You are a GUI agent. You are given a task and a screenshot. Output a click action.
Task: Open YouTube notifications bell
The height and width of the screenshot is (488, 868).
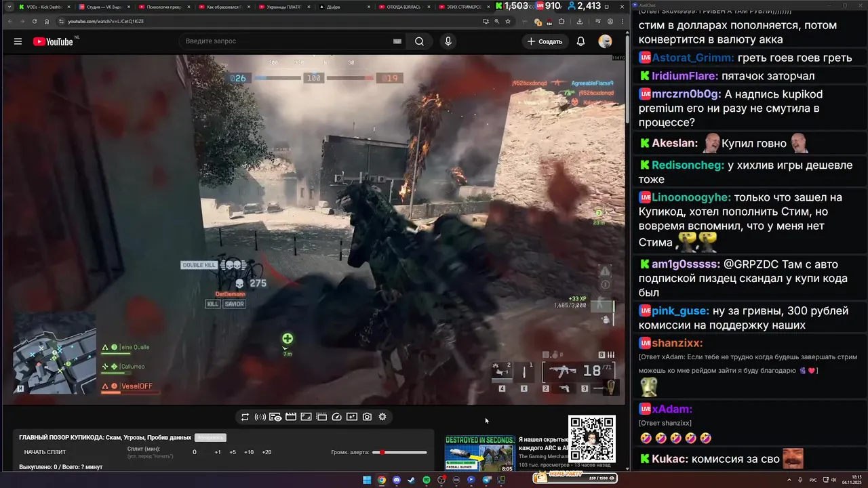(580, 41)
